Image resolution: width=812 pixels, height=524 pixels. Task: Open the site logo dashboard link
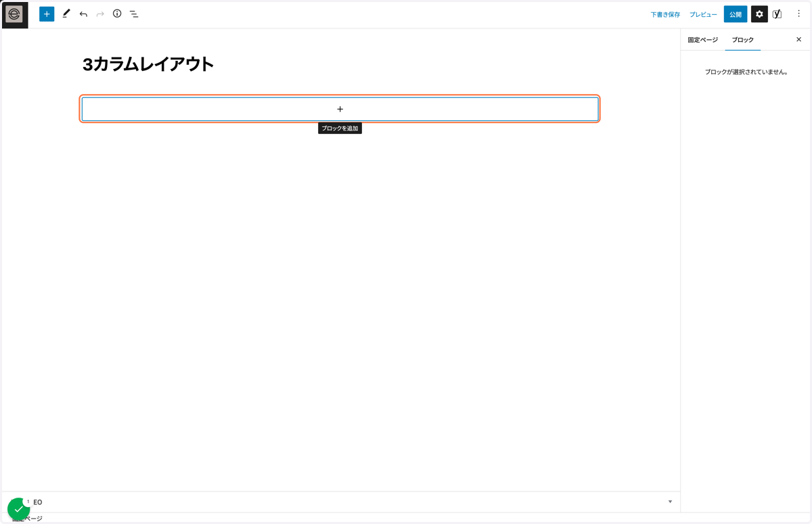pyautogui.click(x=14, y=14)
